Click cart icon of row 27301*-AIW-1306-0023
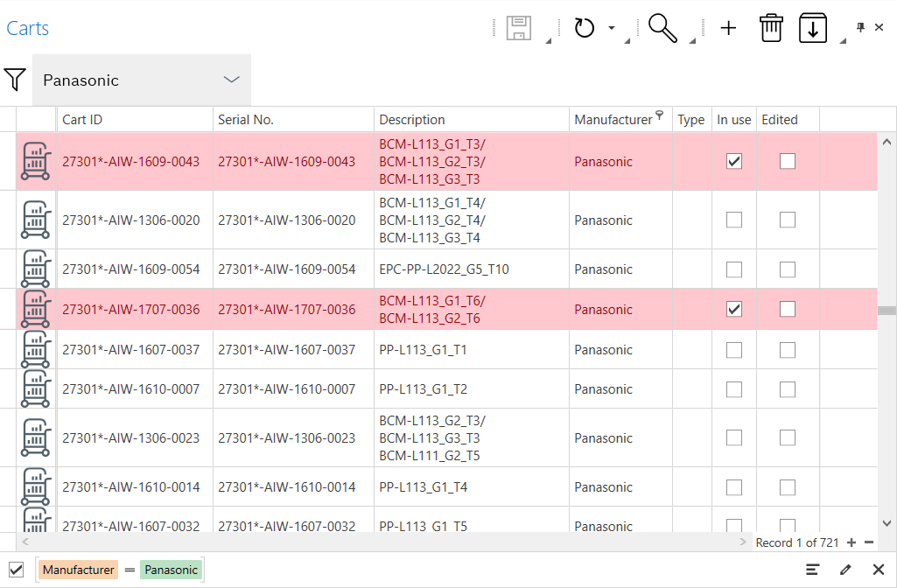Image resolution: width=897 pixels, height=588 pixels. pos(36,437)
